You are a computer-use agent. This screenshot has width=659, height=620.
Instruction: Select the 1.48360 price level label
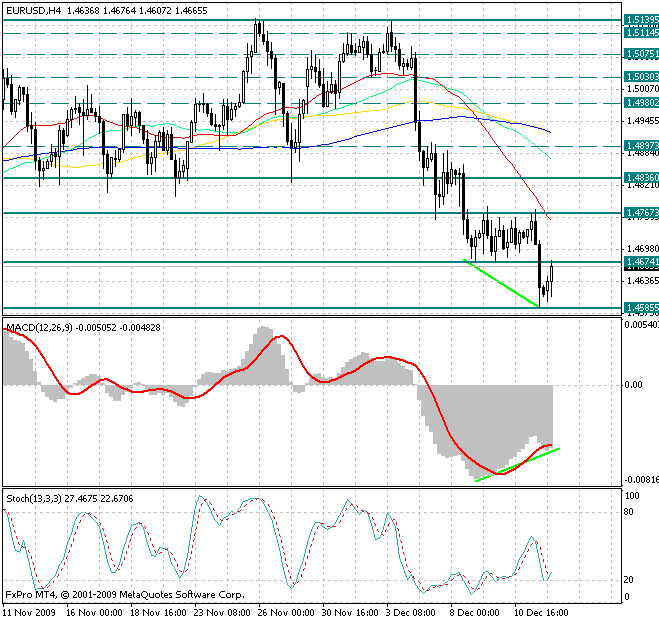tap(639, 178)
